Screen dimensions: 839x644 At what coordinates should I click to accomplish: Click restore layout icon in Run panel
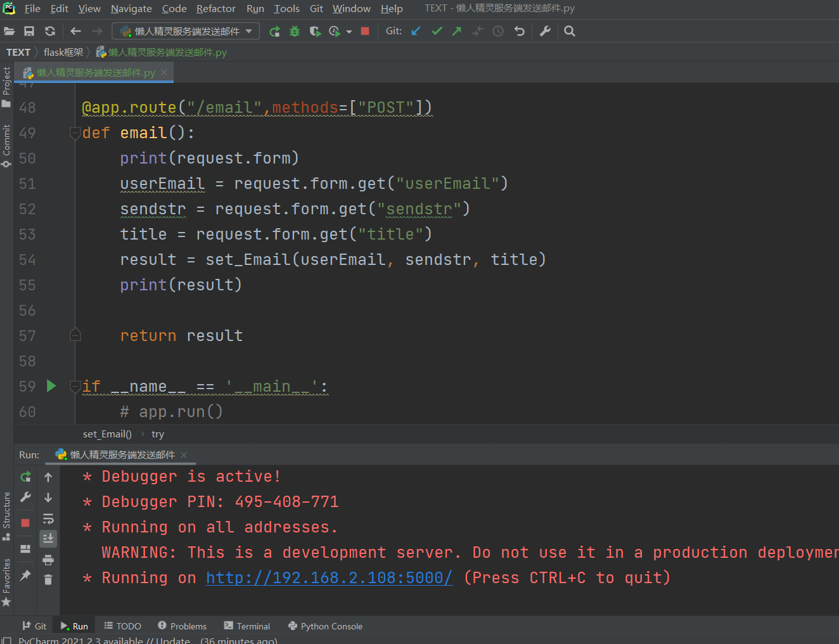point(25,549)
